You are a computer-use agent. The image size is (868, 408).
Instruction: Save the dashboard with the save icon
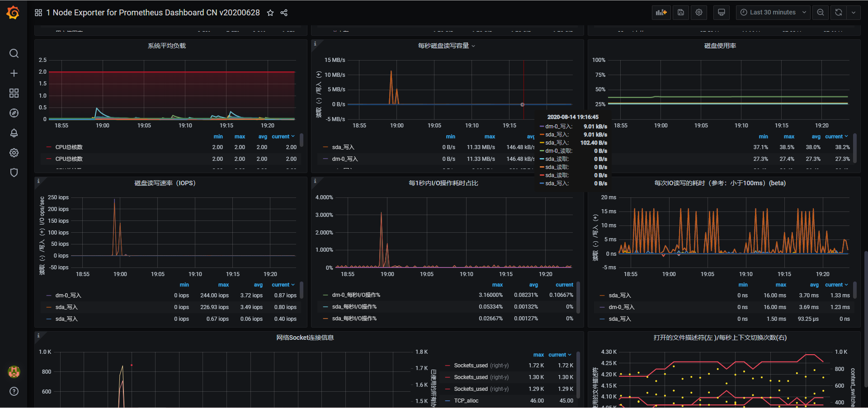coord(681,13)
